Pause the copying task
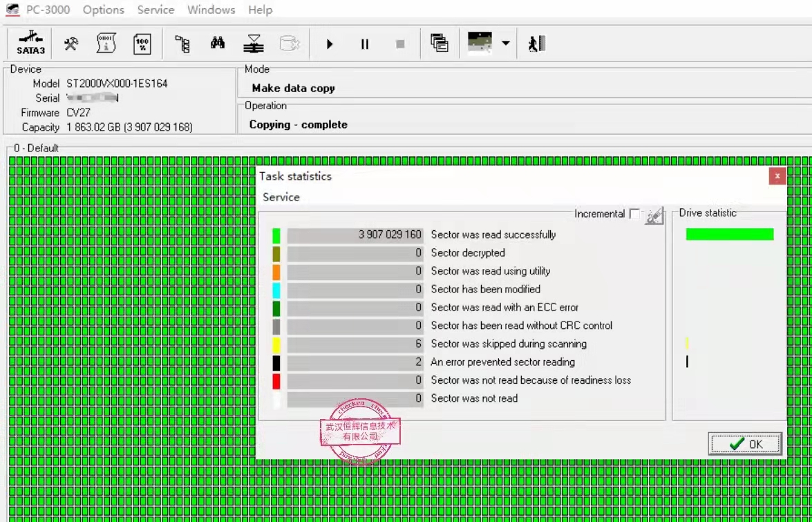This screenshot has height=522, width=812. click(x=365, y=44)
